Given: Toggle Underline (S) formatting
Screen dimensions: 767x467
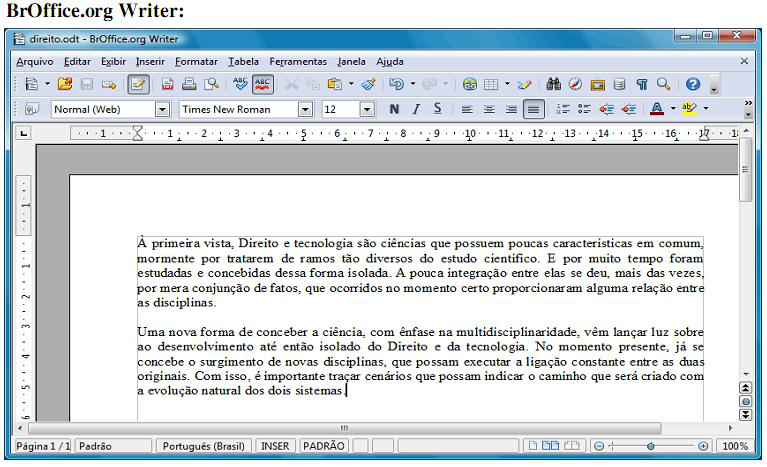Looking at the screenshot, I should 437,109.
